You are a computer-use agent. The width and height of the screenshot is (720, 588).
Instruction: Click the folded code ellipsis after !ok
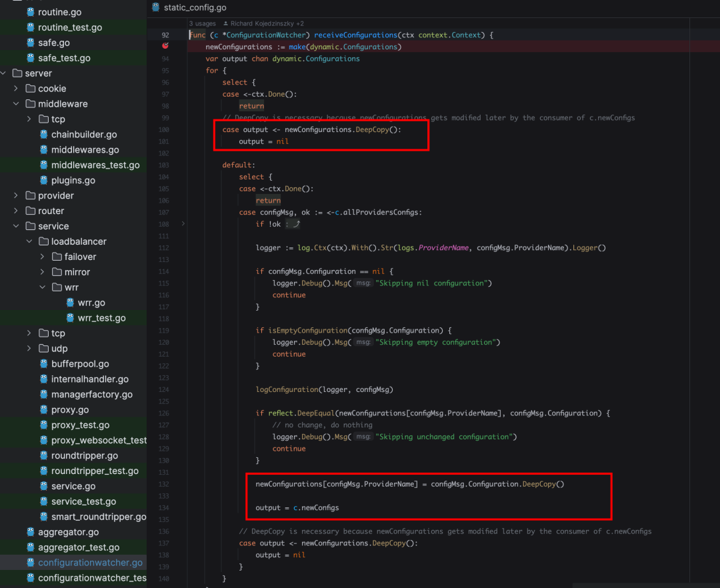point(293,224)
